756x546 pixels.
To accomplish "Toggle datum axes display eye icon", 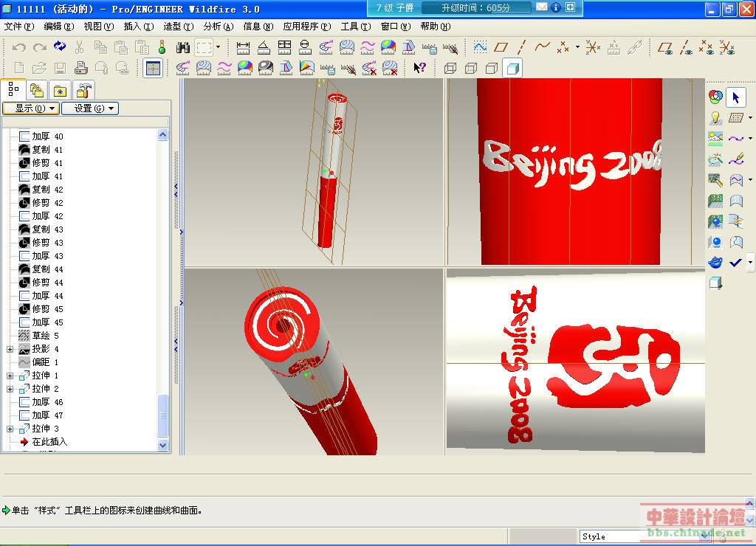I will click(686, 47).
